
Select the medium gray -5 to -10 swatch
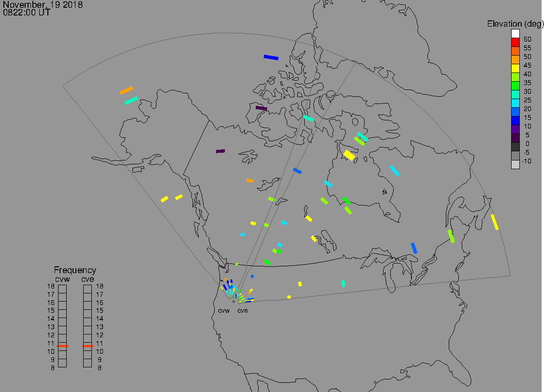click(x=515, y=156)
